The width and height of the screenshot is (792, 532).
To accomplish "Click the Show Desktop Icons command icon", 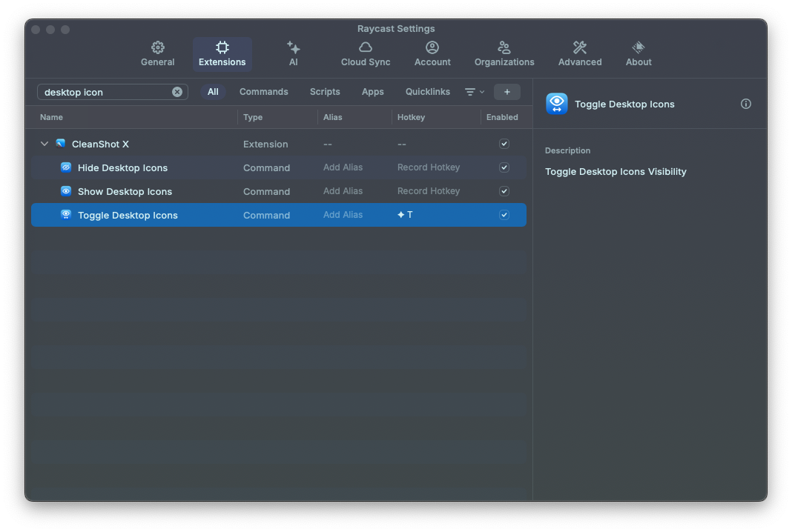I will click(66, 190).
